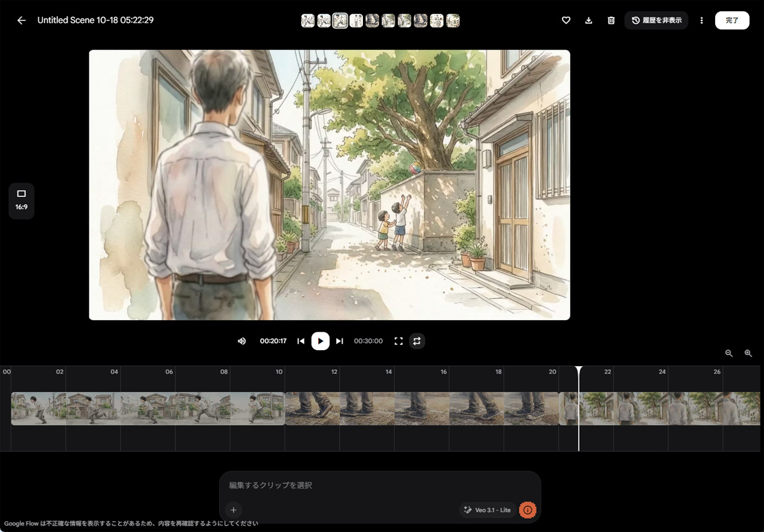Toggle loop playback

pos(417,341)
